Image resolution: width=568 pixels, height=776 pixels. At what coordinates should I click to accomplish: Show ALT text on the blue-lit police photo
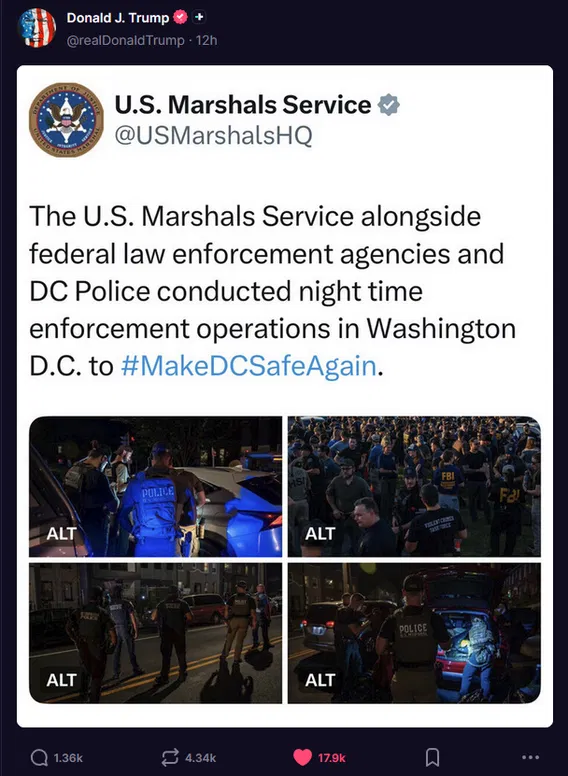[x=61, y=534]
